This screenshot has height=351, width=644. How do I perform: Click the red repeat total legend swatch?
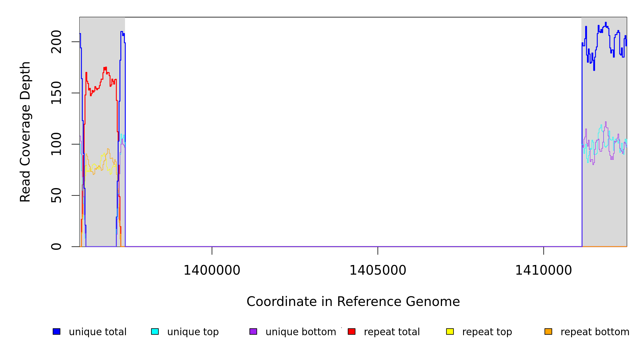[x=352, y=331]
